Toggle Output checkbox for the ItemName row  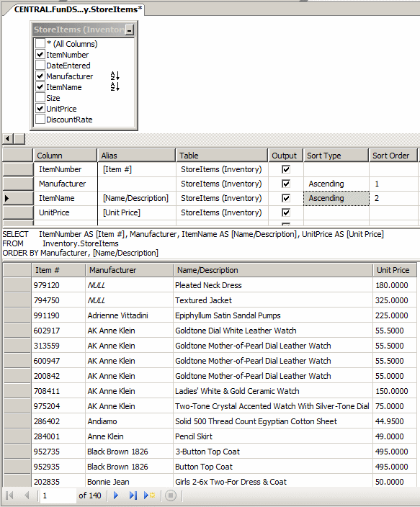[286, 198]
